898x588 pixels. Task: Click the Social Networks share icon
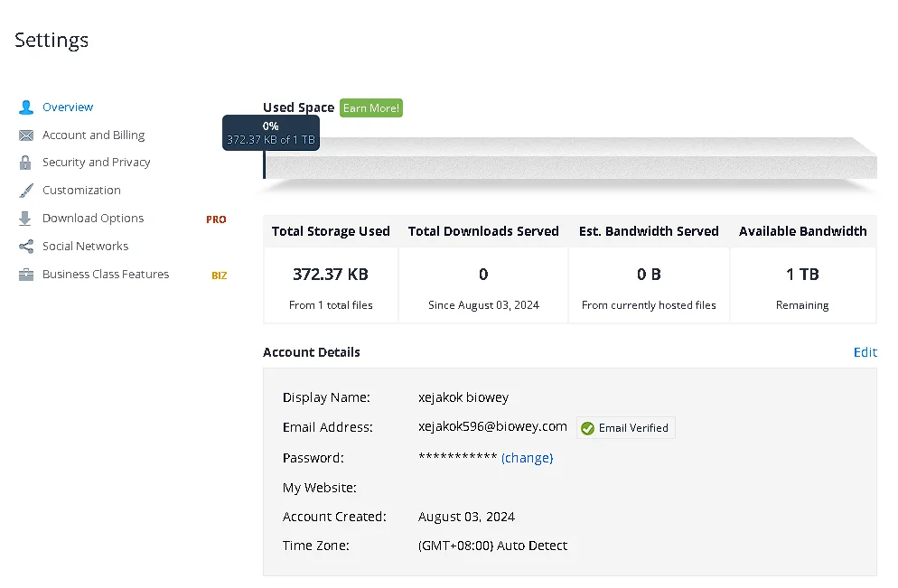26,247
